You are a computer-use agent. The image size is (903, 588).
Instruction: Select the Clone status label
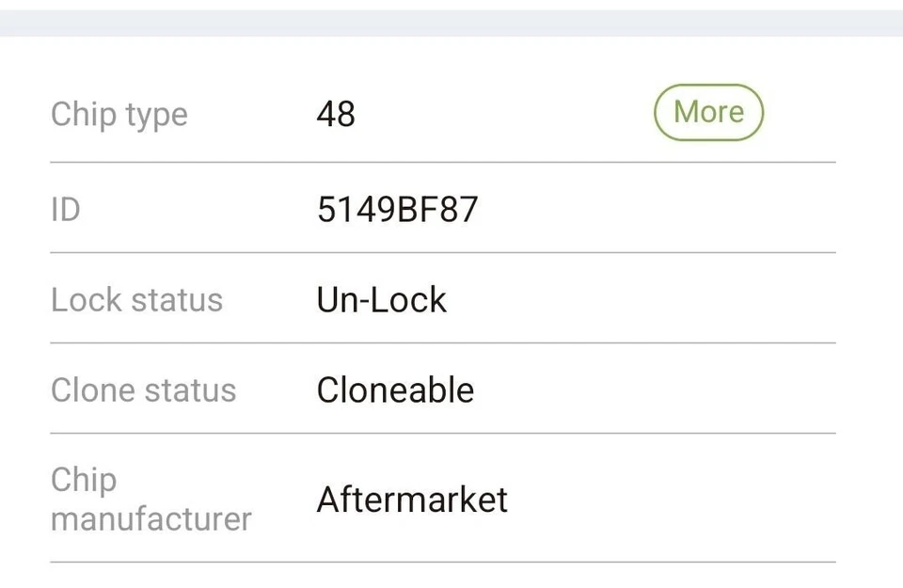(x=143, y=390)
